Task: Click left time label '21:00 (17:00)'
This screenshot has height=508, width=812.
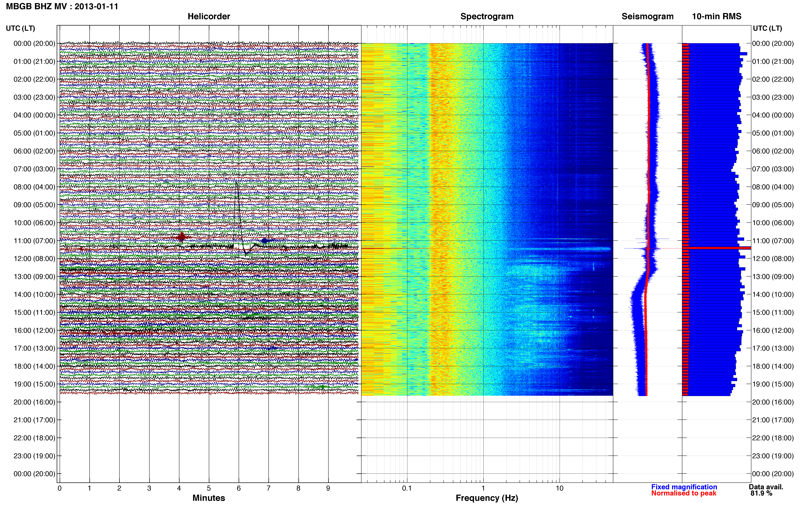Action: [34, 420]
